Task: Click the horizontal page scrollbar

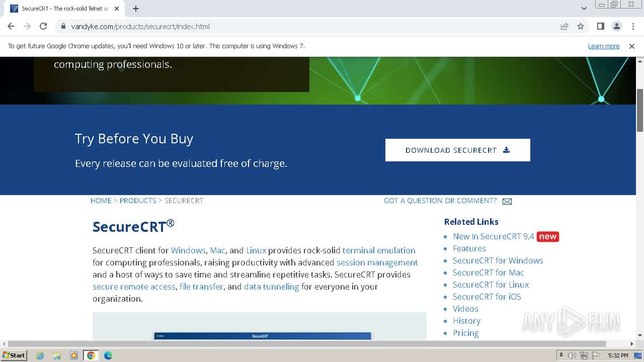Action: (x=306, y=344)
